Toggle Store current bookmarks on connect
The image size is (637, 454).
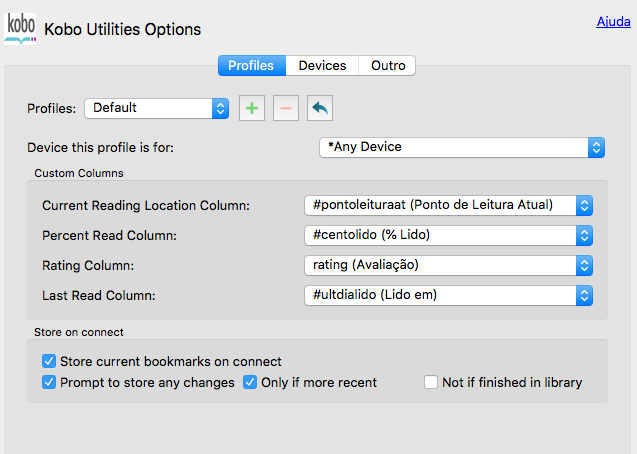coord(49,361)
